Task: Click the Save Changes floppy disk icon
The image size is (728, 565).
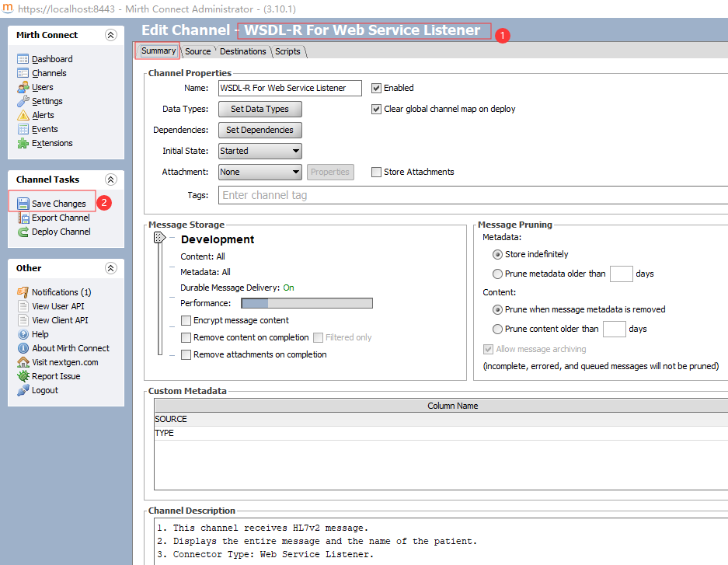Action: pos(23,204)
